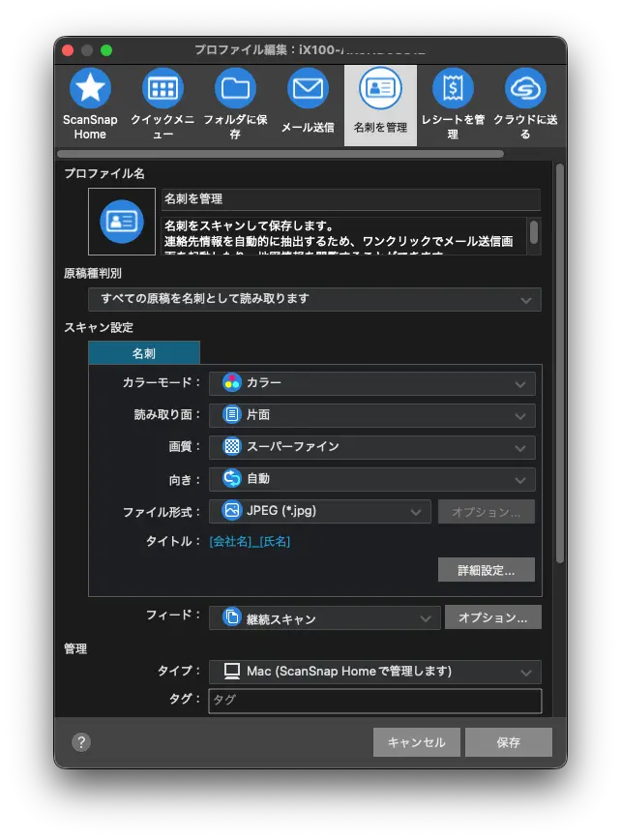This screenshot has width=621, height=840.
Task: Open 詳細設定 detailed settings
Action: (x=487, y=570)
